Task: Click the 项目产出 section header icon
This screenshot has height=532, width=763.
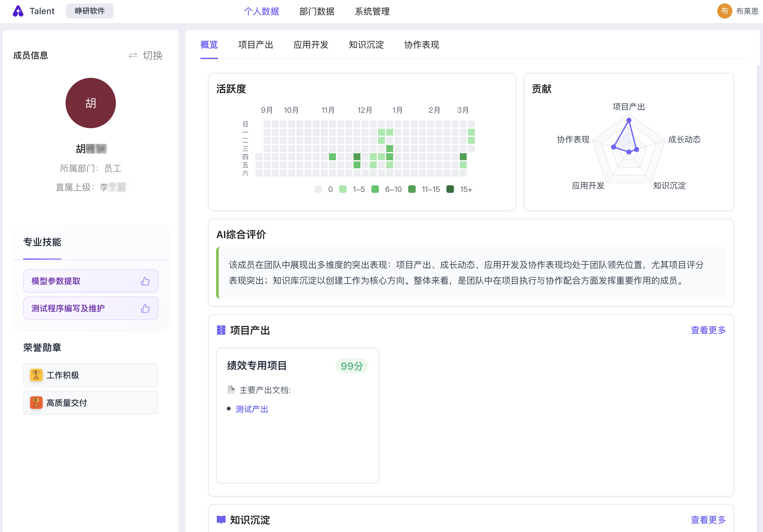Action: click(x=221, y=330)
